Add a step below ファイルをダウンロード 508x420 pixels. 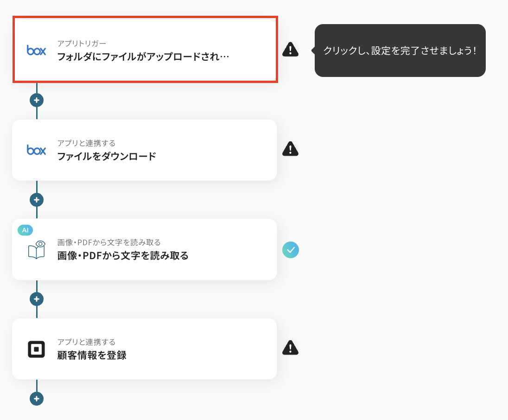pos(37,200)
